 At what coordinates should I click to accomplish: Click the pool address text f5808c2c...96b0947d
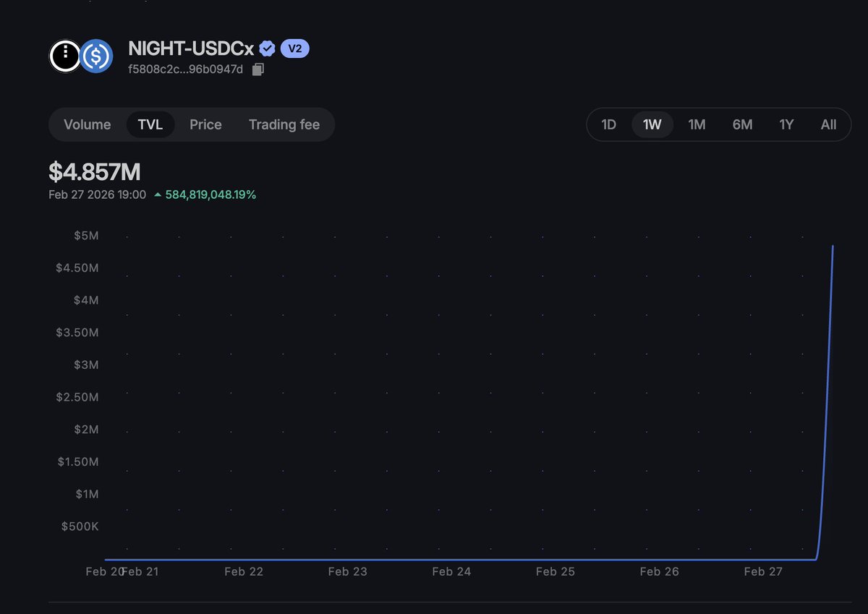tap(186, 69)
